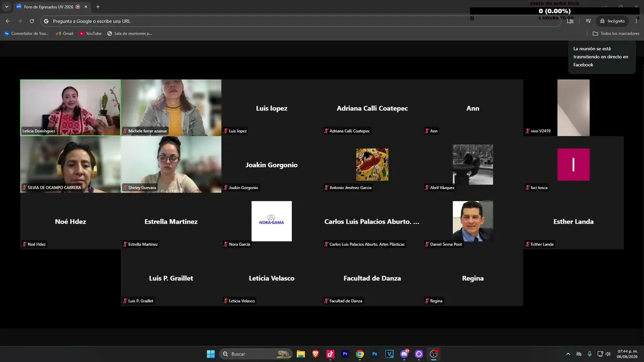This screenshot has width=644, height=362.
Task: Open File Explorer from the taskbar
Action: [x=301, y=354]
